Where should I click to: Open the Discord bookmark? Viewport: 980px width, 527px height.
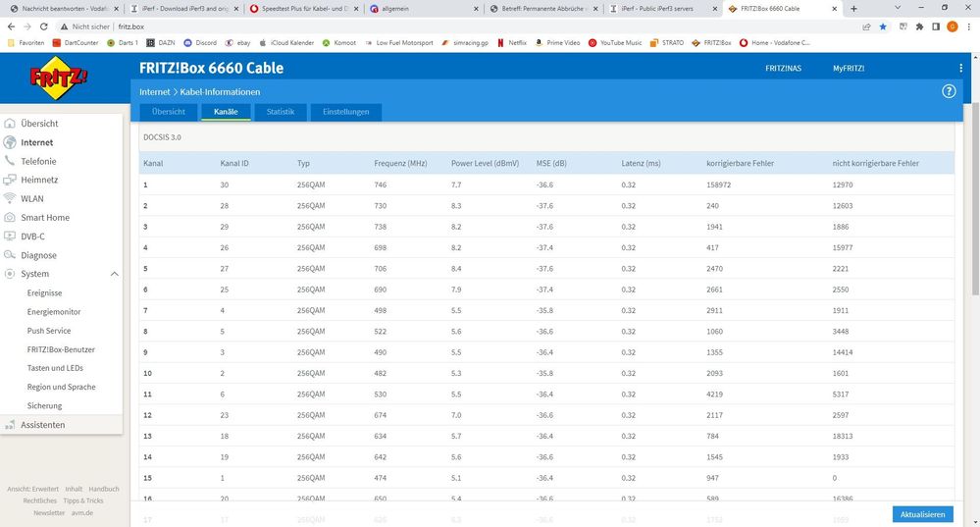[x=200, y=43]
